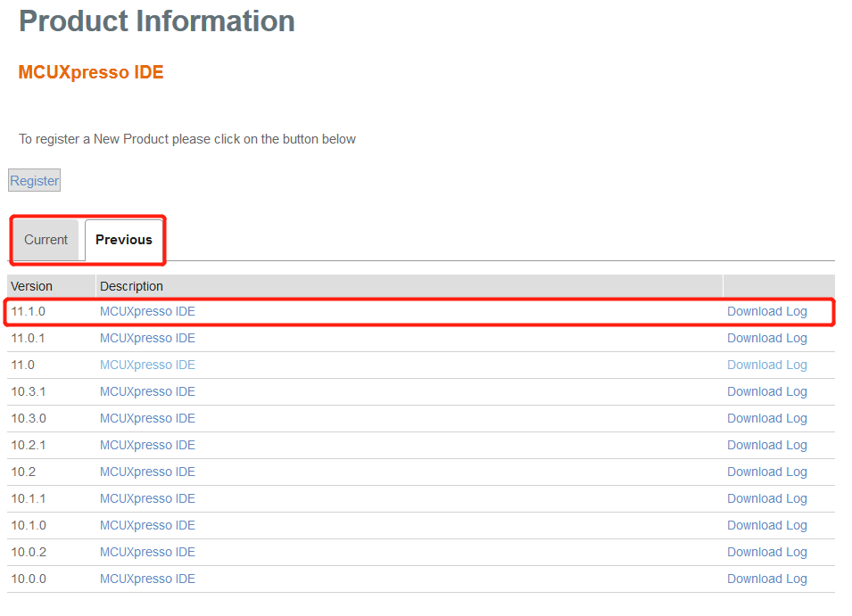Open Download Log for version 10.0.0
This screenshot has width=852, height=616.
tap(766, 579)
